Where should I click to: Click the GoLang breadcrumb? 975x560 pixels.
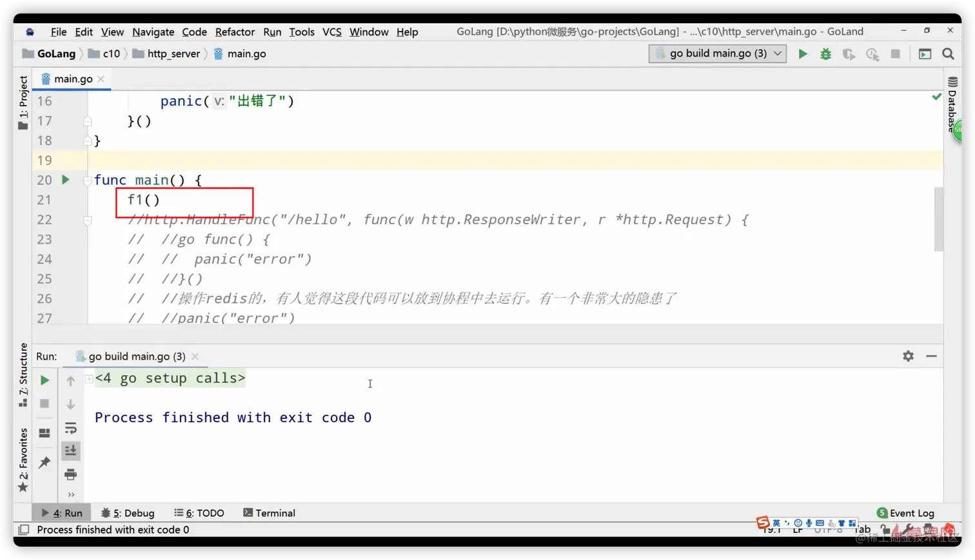point(49,53)
